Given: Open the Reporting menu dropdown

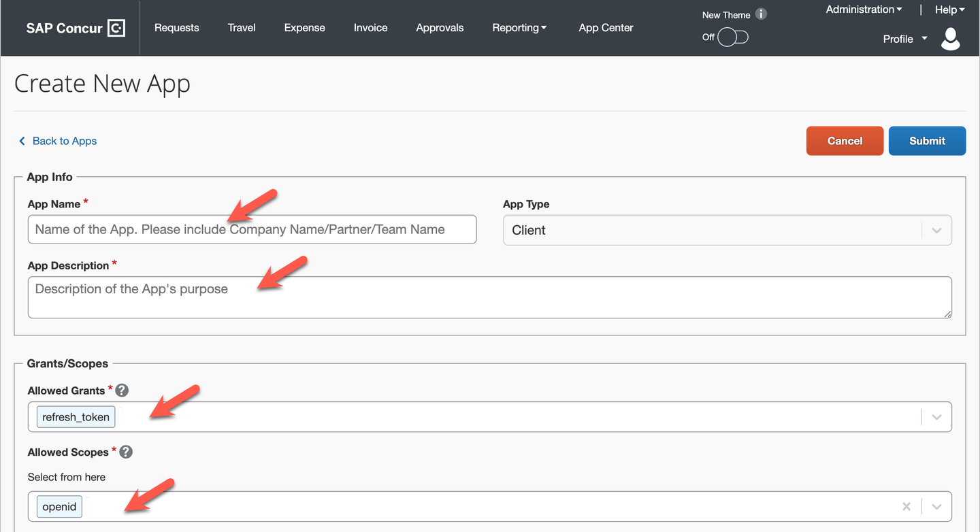Looking at the screenshot, I should (519, 28).
